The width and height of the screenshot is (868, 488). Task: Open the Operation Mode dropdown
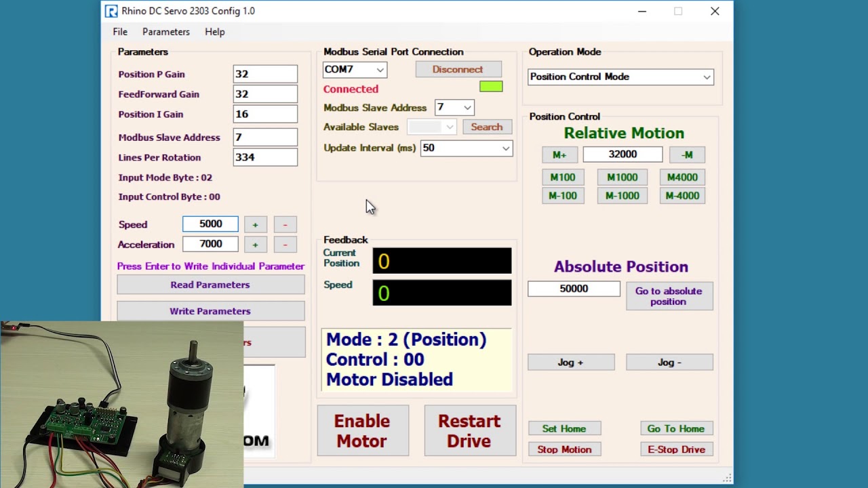[620, 77]
